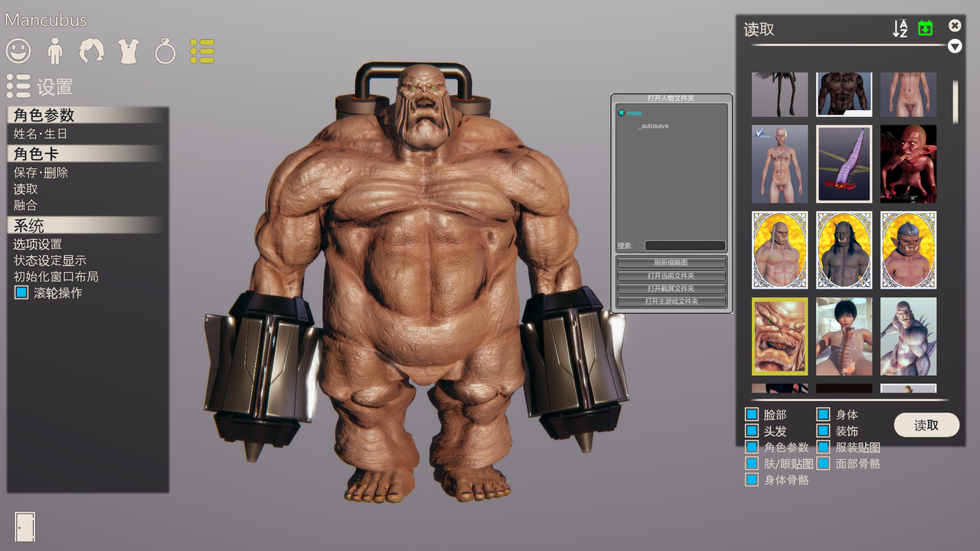This screenshot has height=551, width=980.
Task: Close the 读取 load panel
Action: click(955, 25)
